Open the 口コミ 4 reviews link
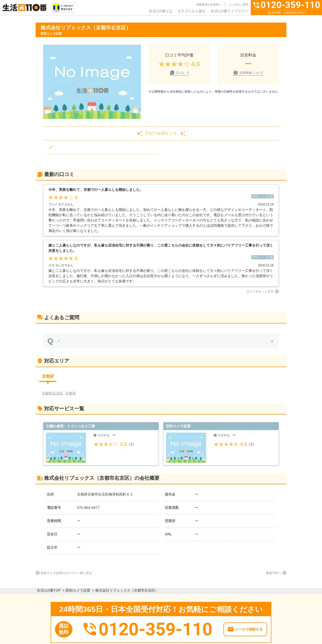 point(179,73)
